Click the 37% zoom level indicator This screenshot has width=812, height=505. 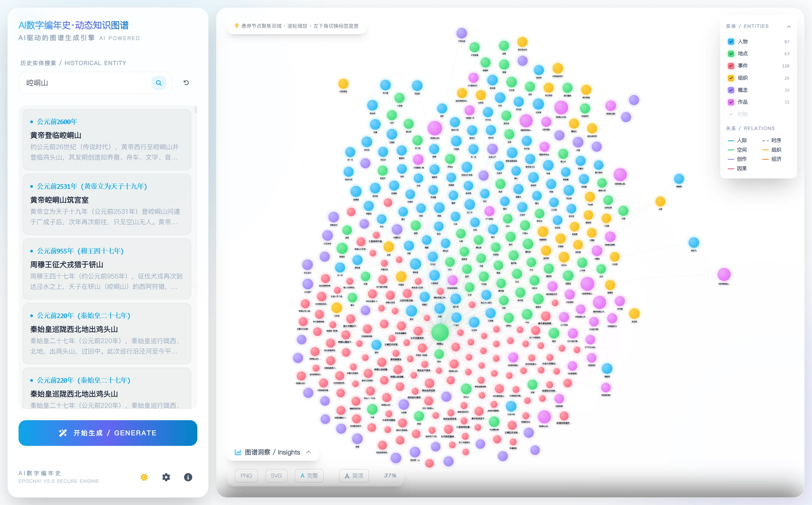390,476
